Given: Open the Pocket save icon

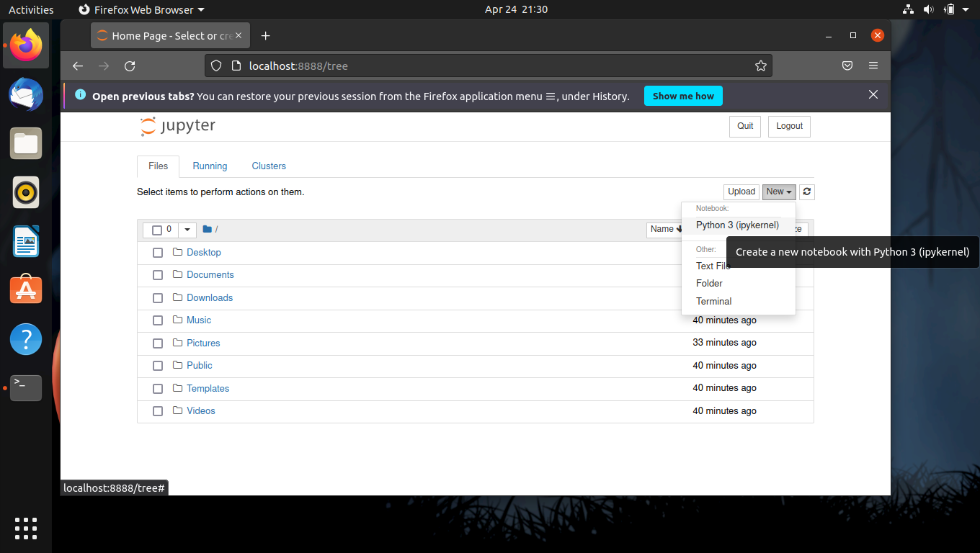Looking at the screenshot, I should click(x=847, y=66).
